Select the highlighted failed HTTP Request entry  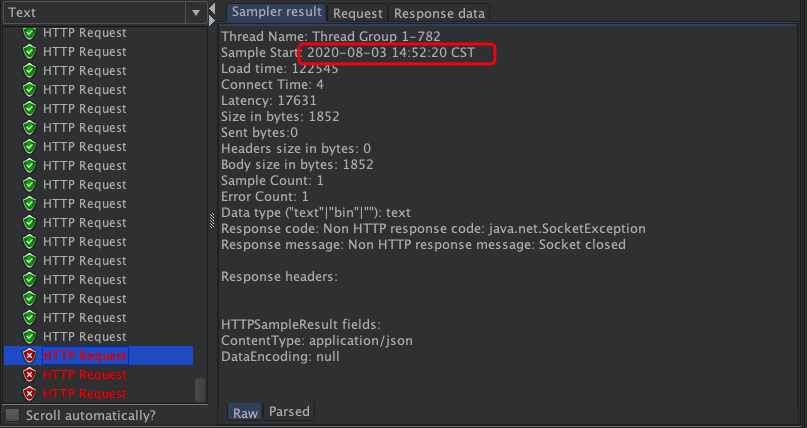(84, 356)
